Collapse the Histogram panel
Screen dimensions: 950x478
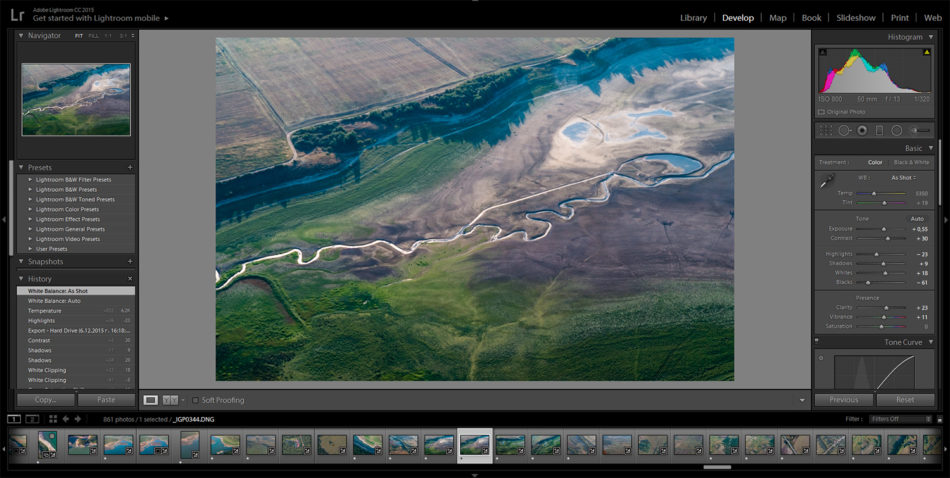click(x=932, y=37)
